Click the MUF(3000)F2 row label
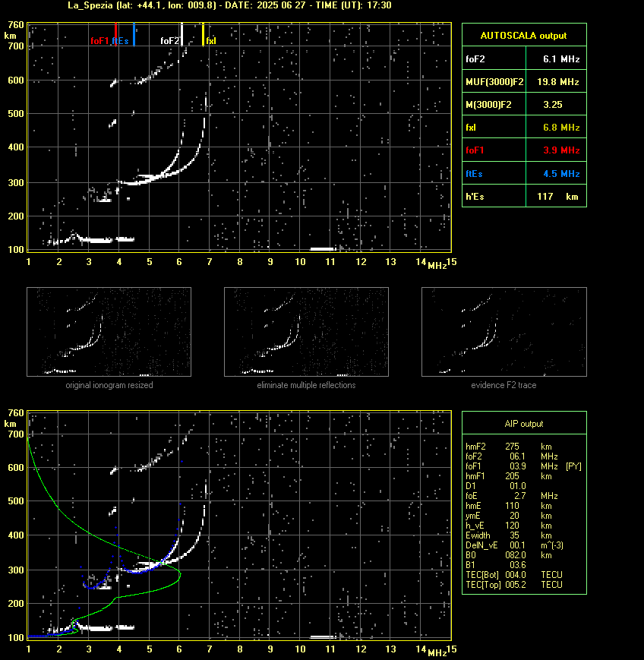 click(494, 82)
